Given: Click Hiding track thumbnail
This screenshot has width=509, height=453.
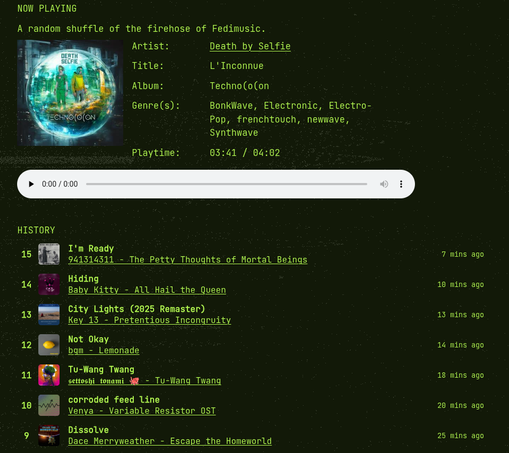Looking at the screenshot, I should point(49,284).
